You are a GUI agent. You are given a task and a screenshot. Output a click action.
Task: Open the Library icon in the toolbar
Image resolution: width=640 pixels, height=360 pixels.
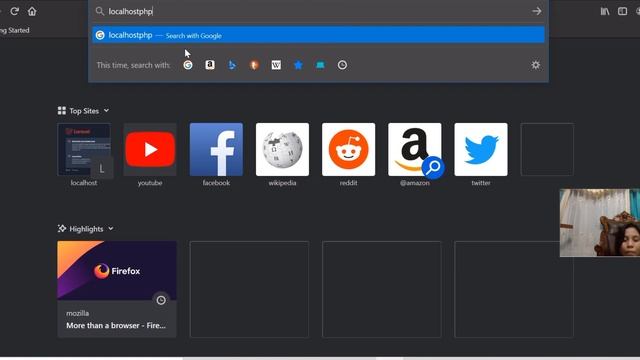604,11
